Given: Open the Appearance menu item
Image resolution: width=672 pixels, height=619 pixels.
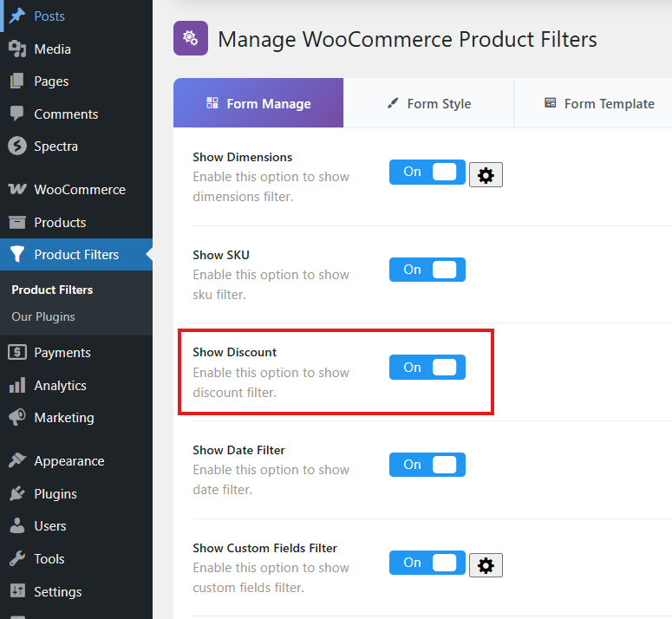Looking at the screenshot, I should tap(76, 461).
